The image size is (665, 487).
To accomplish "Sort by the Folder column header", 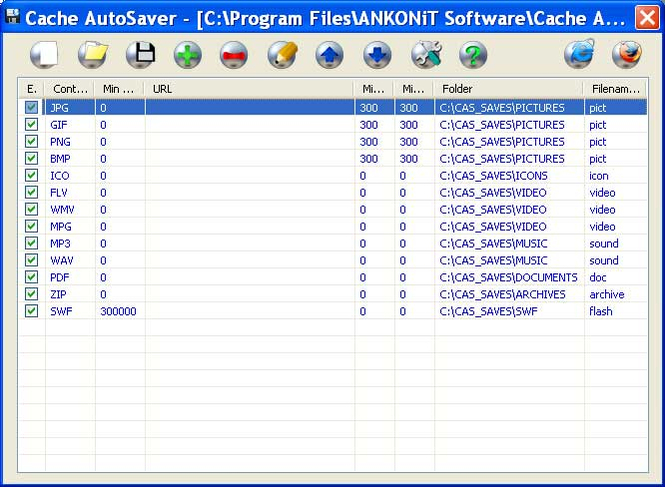I will (509, 89).
